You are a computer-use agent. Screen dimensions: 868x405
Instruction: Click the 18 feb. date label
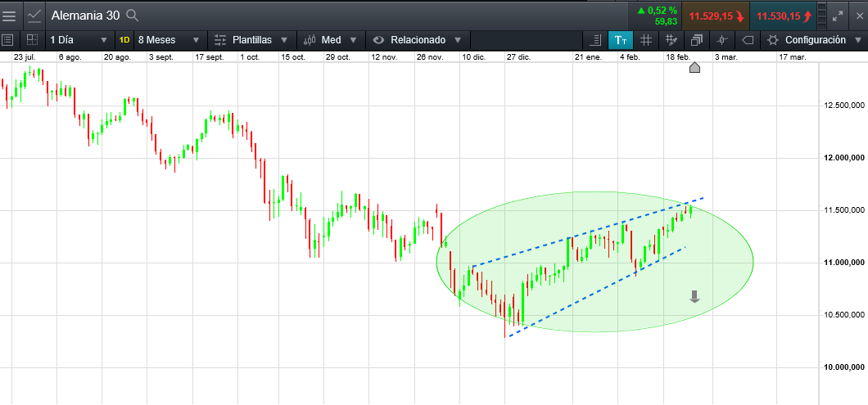pyautogui.click(x=677, y=57)
